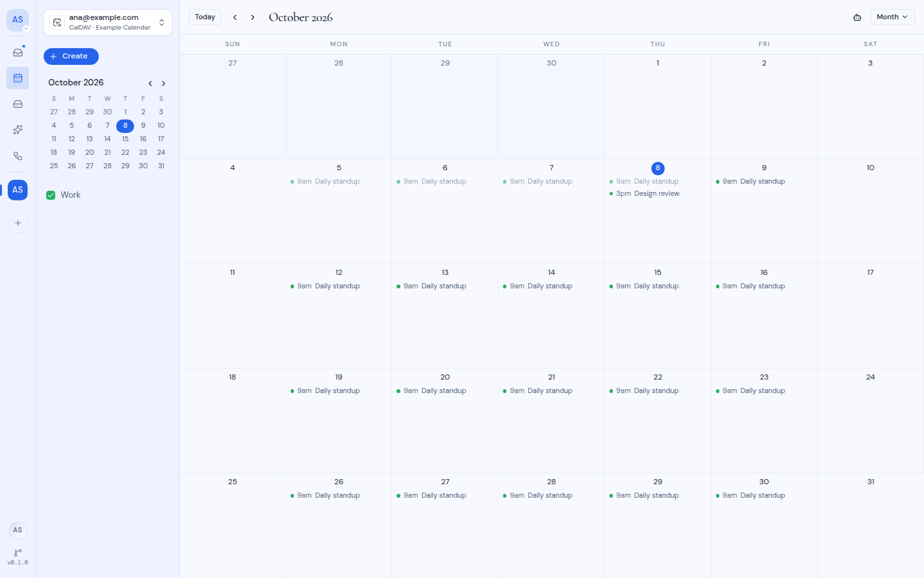The width and height of the screenshot is (924, 578).
Task: Click the highlighted day 8 in the month grid
Action: 658,168
